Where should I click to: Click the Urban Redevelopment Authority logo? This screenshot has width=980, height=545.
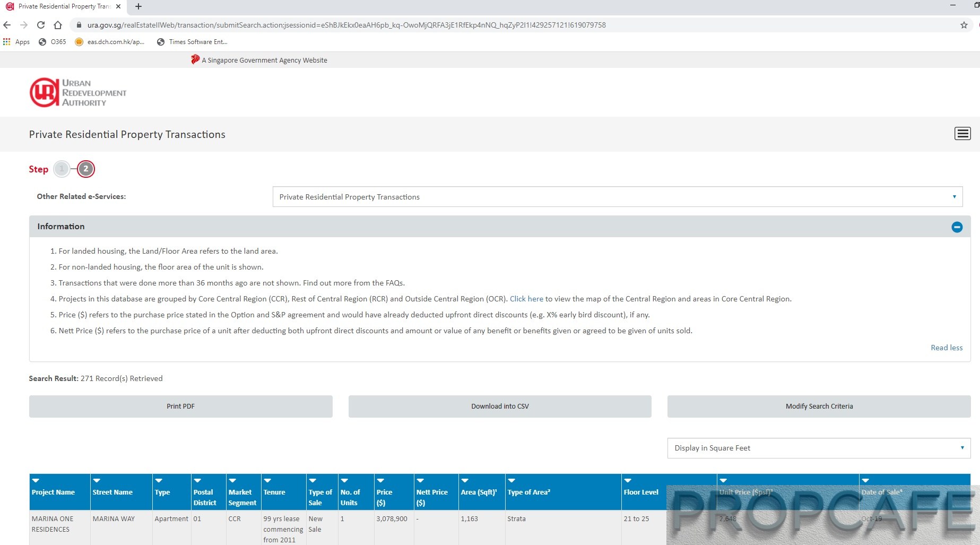point(78,93)
